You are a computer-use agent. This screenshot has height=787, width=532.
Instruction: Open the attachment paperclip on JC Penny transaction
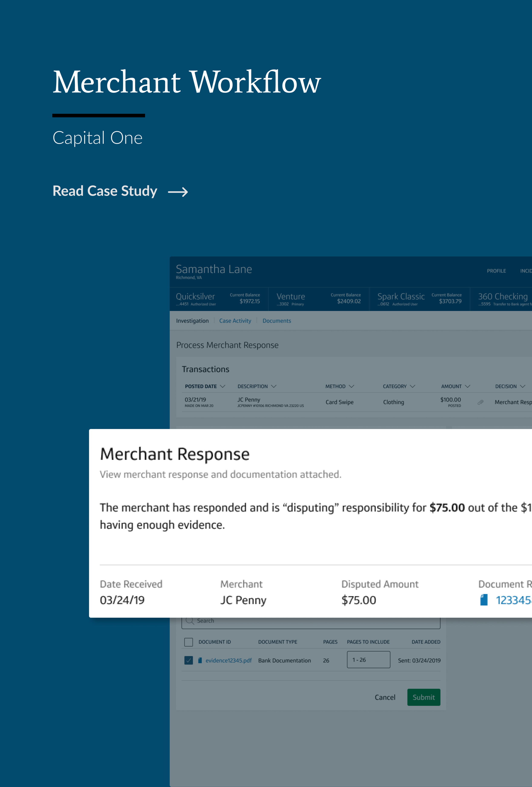tap(480, 402)
